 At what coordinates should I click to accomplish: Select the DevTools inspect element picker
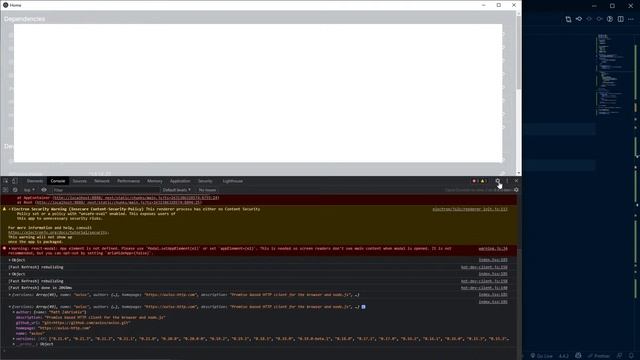6,181
